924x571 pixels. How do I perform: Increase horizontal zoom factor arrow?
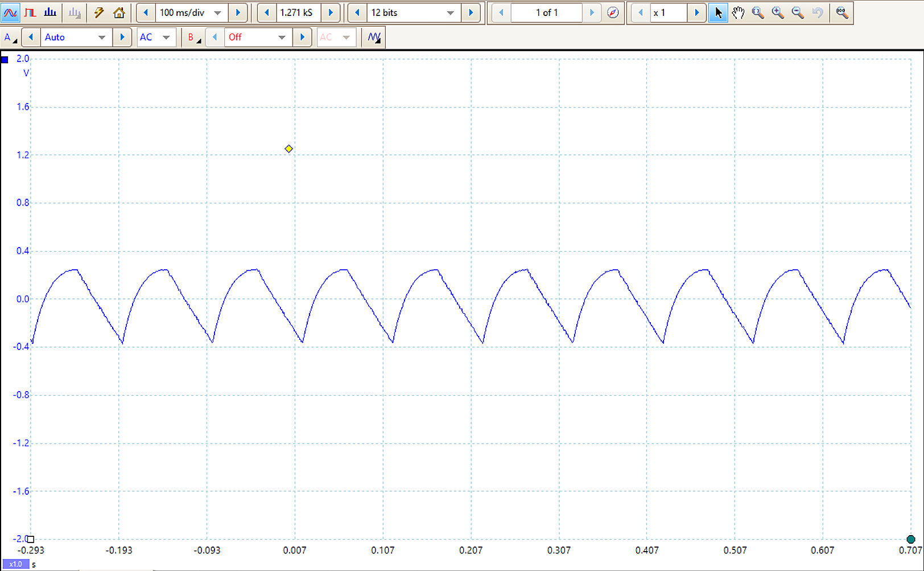point(697,13)
